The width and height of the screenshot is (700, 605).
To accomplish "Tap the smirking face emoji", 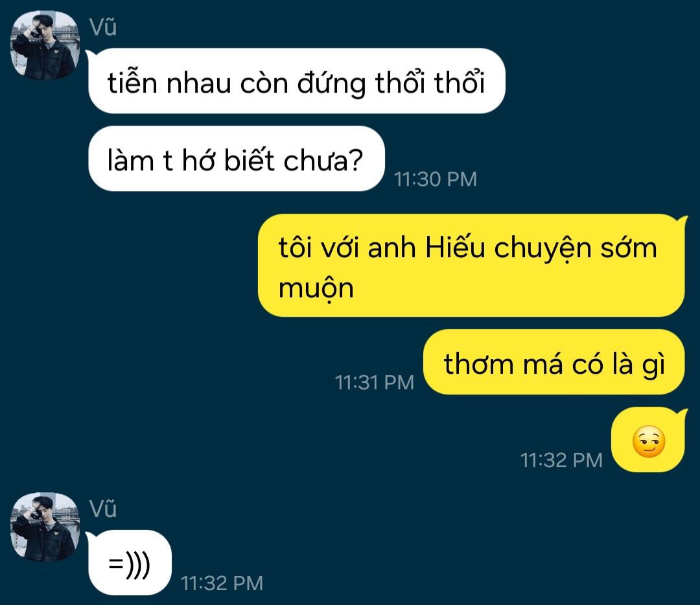I will point(649,442).
